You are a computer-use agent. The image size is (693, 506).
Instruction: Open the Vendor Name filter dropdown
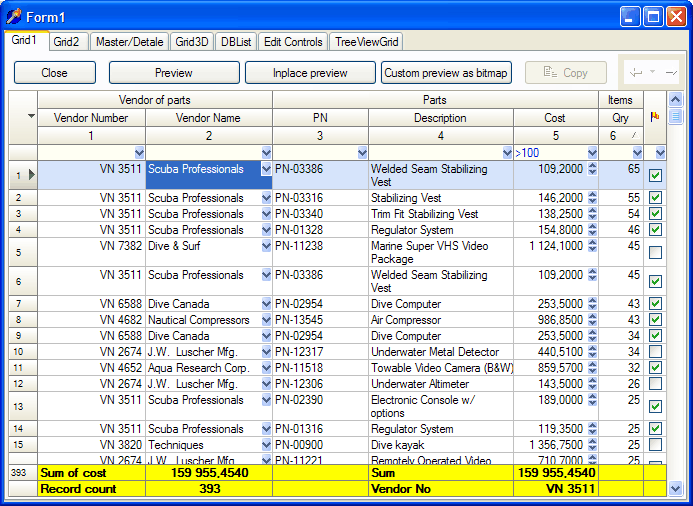click(x=266, y=153)
